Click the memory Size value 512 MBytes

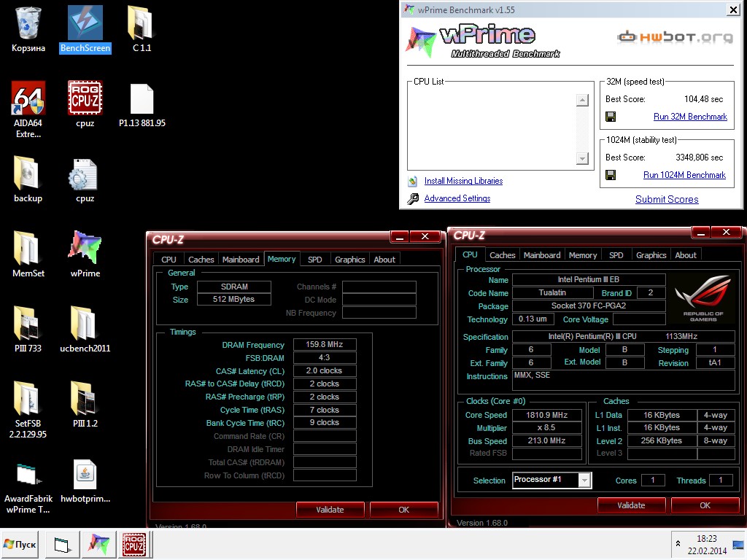pos(234,300)
